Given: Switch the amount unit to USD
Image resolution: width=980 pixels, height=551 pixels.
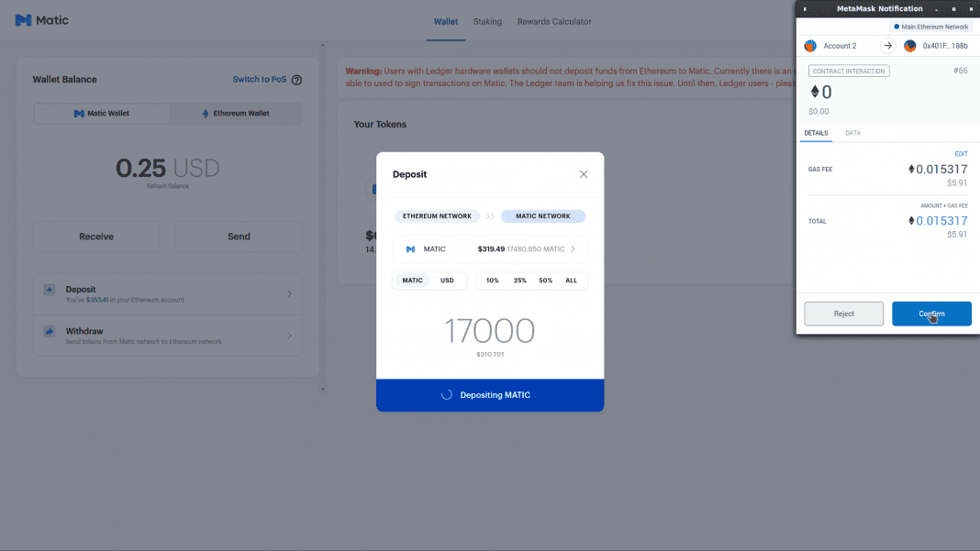Looking at the screenshot, I should [447, 280].
